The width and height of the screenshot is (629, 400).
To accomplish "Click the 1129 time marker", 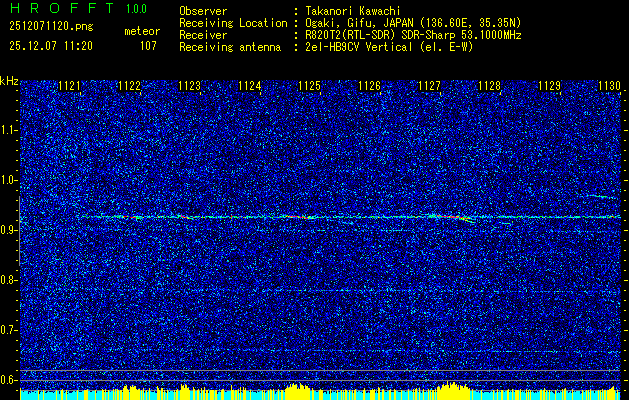I will point(549,86).
